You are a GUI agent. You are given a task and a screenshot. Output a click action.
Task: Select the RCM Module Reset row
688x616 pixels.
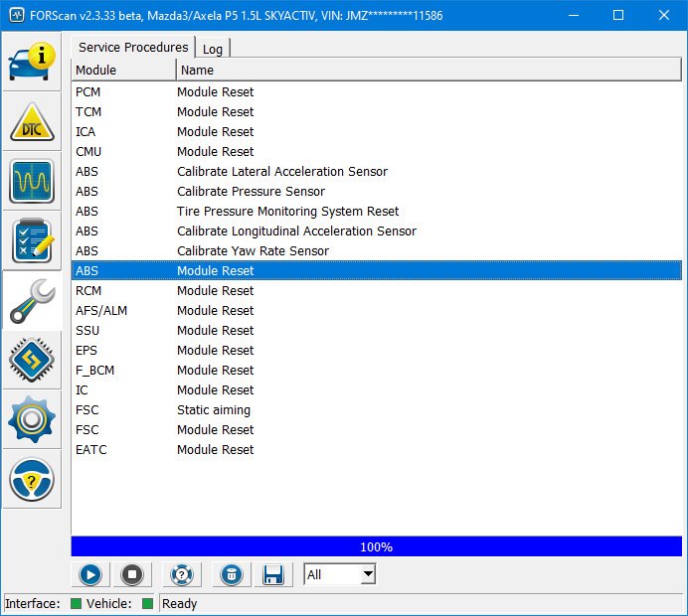click(x=377, y=291)
